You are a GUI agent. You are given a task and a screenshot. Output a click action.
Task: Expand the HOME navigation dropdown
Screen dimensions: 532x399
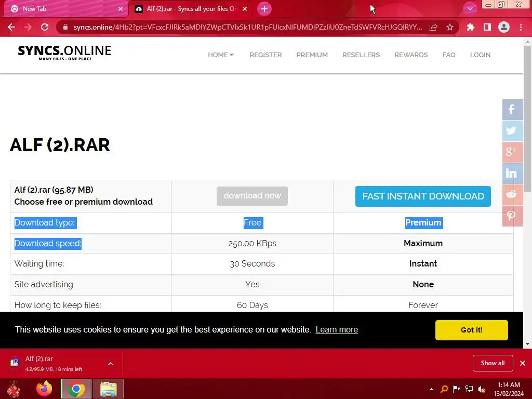click(x=221, y=55)
